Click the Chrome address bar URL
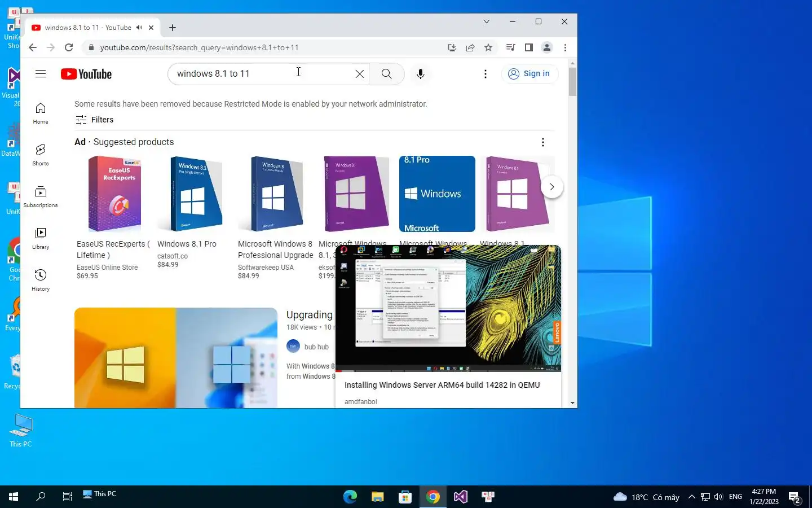The height and width of the screenshot is (508, 812). tap(199, 47)
